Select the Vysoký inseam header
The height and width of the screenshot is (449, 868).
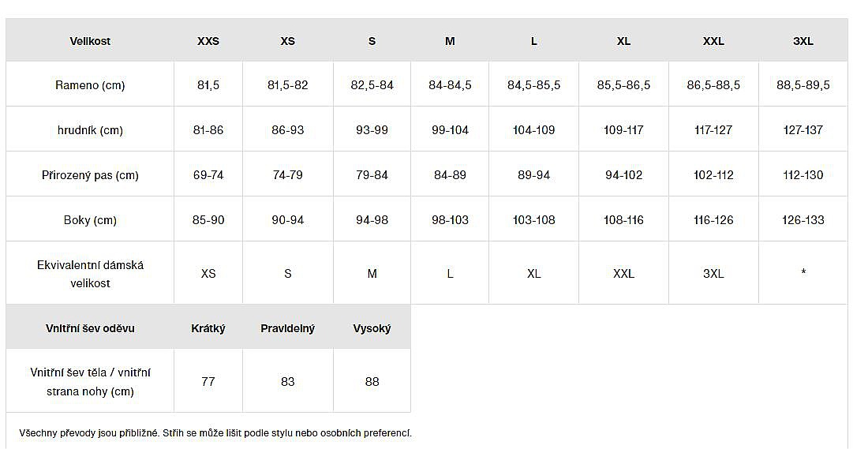coord(372,328)
